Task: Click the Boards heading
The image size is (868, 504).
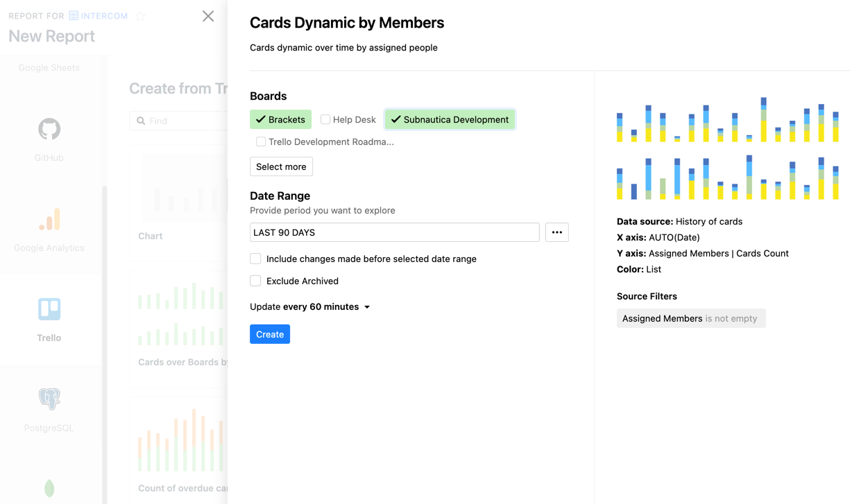Action: click(x=268, y=96)
